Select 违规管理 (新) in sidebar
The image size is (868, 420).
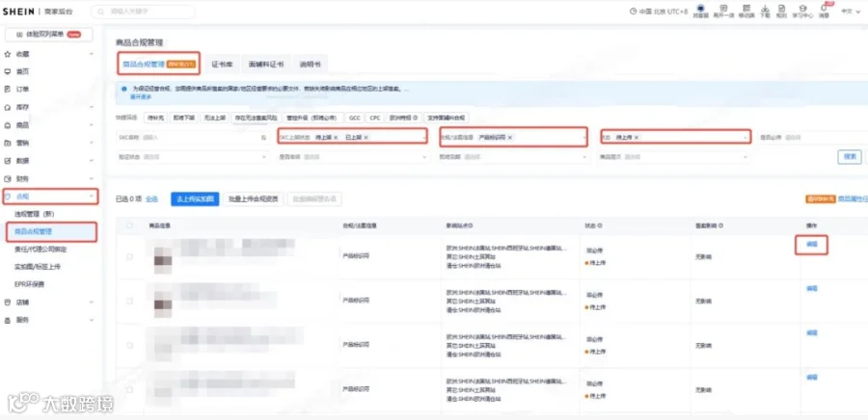click(35, 214)
